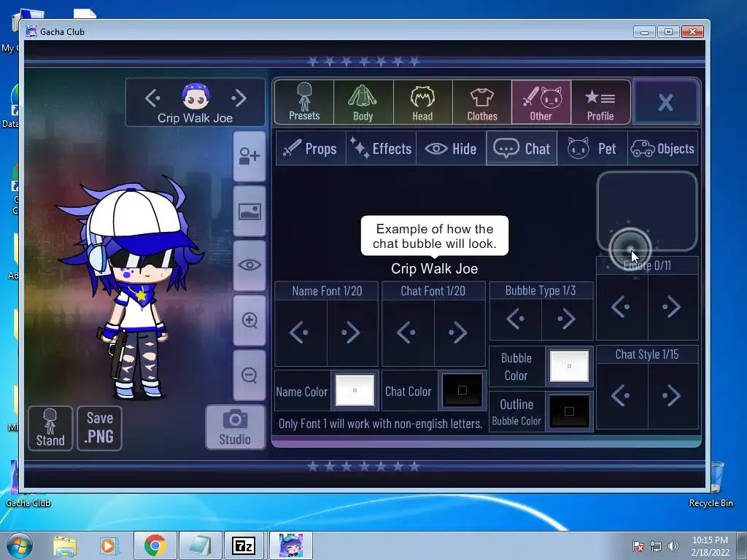Open the Gacha Club desktop shortcut
747x560 pixels.
[28, 484]
